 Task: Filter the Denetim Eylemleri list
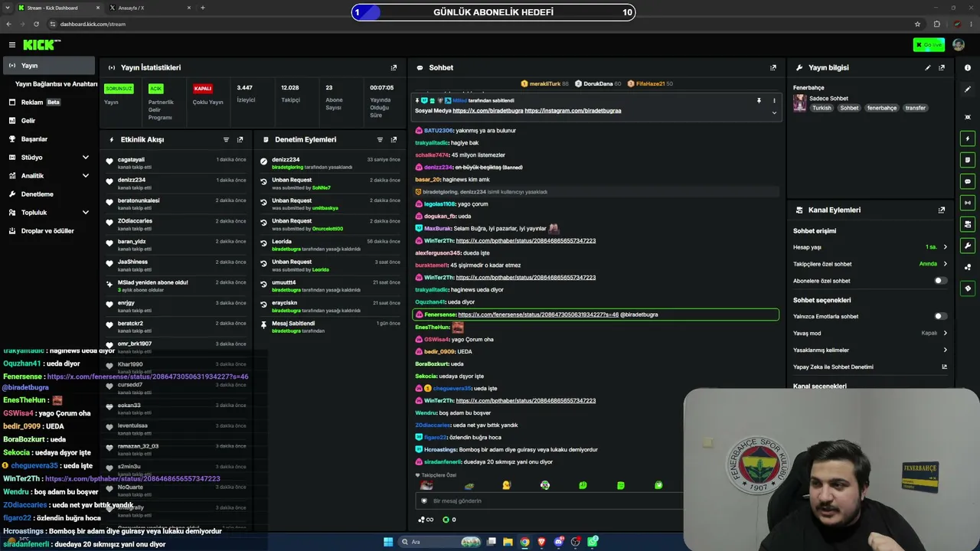coord(380,140)
